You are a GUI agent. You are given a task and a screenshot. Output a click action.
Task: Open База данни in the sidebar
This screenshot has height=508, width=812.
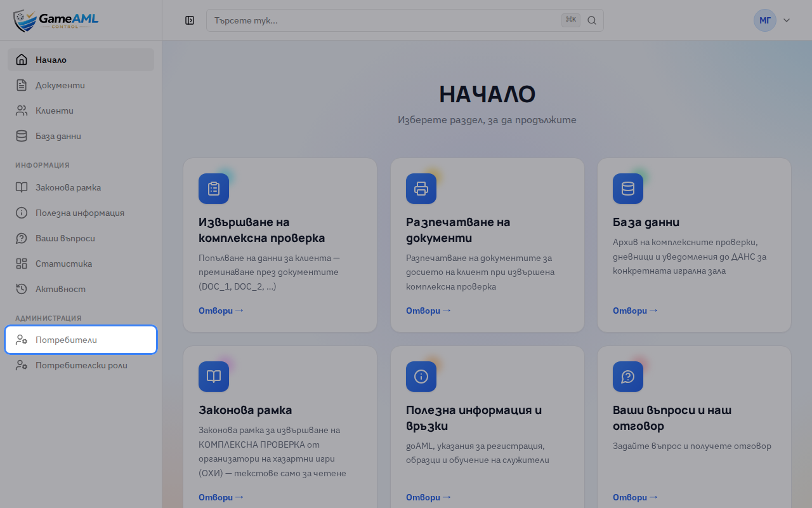(x=81, y=136)
